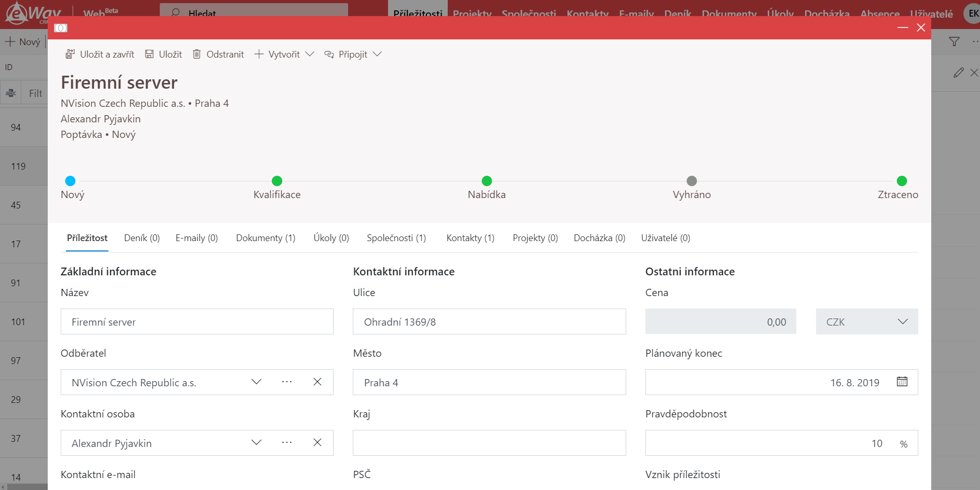The width and height of the screenshot is (980, 490).
Task: Switch to the Dokumenty (1) tab
Action: 265,238
